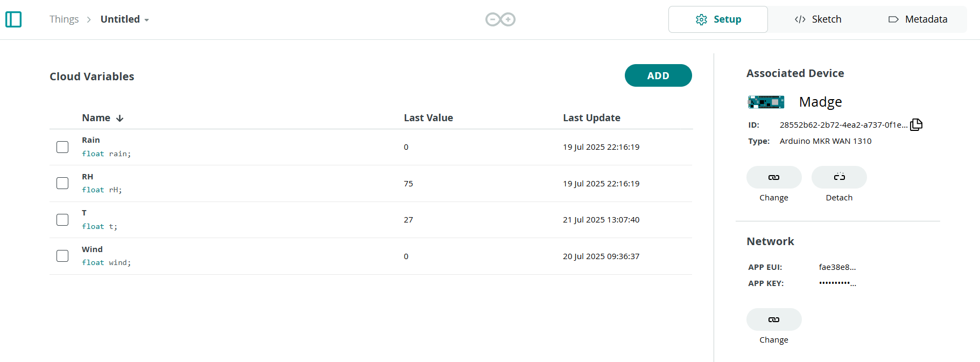Click the Arduino Cloud infinity logo
980x362 pixels.
[499, 19]
